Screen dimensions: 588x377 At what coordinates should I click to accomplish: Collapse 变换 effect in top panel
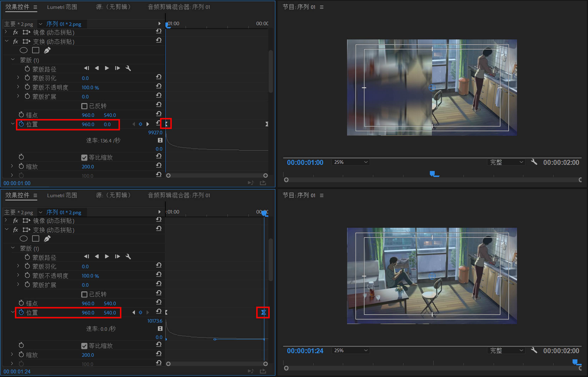[x=7, y=41]
